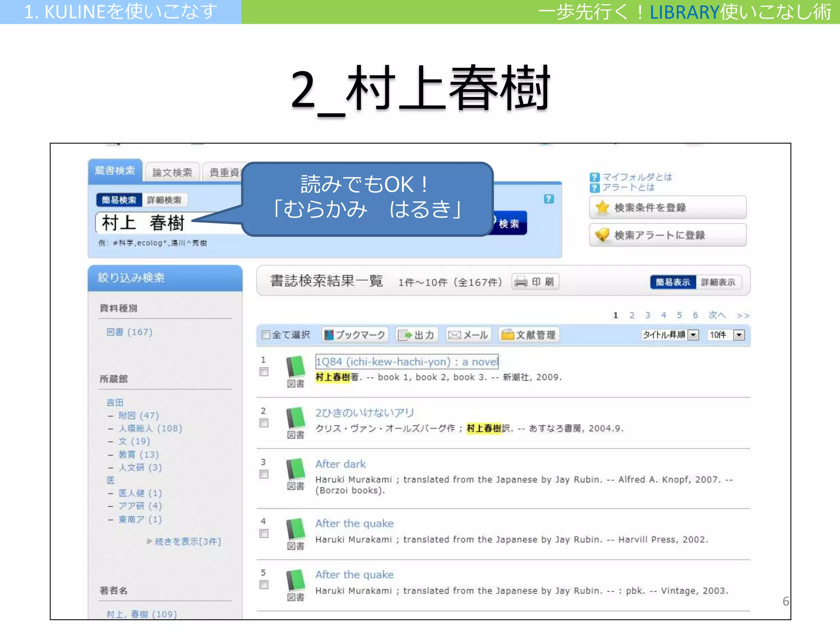Screen dimensions: 840x630
Task: Click 次へ next page link
Action: (717, 315)
